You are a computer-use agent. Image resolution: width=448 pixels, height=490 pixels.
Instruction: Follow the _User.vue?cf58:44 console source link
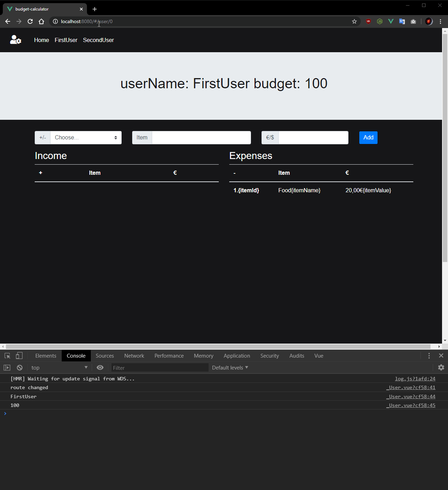[411, 396]
